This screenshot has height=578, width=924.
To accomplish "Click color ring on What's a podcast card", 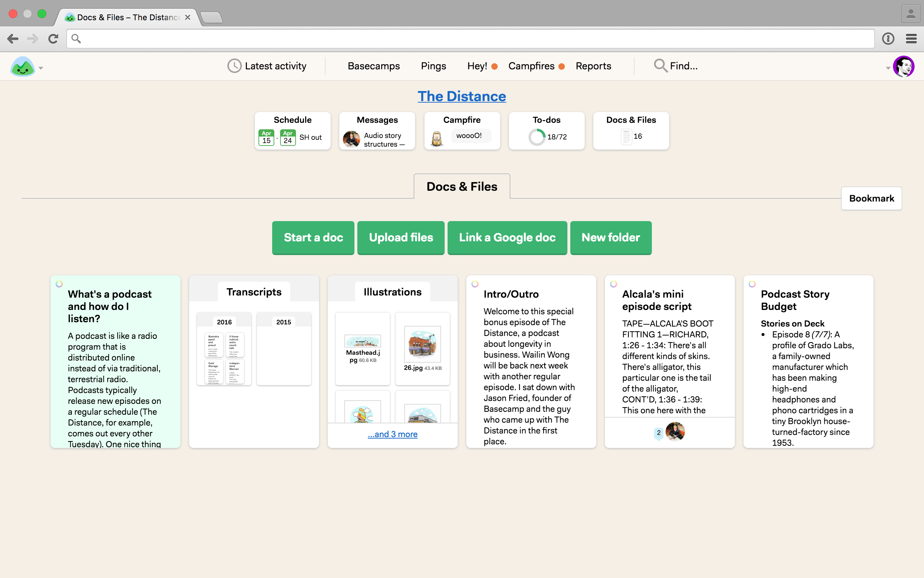I will 59,284.
